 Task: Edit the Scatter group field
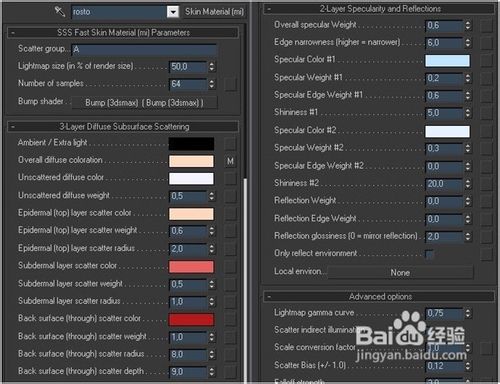point(144,49)
